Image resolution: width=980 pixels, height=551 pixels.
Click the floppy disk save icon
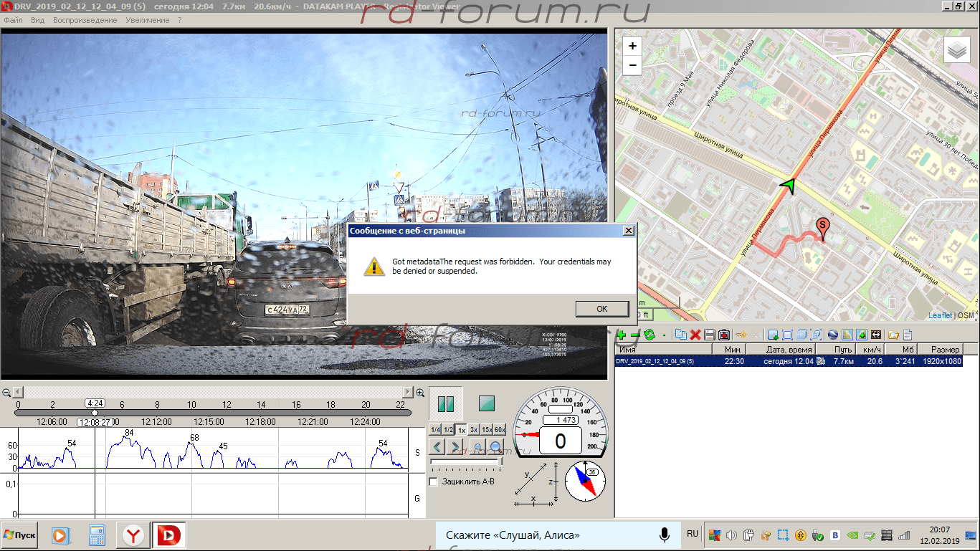coord(709,335)
